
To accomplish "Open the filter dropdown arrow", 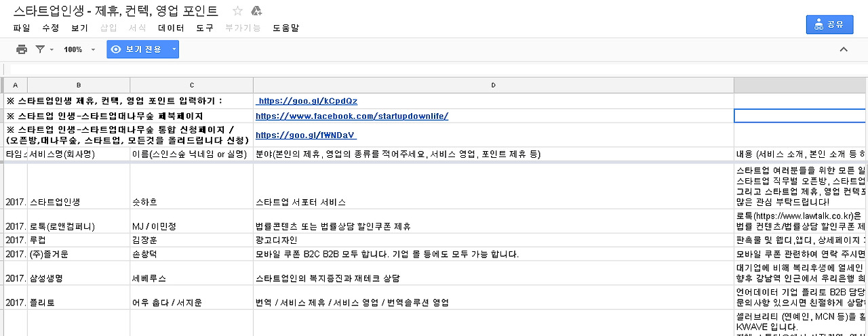I will (x=52, y=49).
